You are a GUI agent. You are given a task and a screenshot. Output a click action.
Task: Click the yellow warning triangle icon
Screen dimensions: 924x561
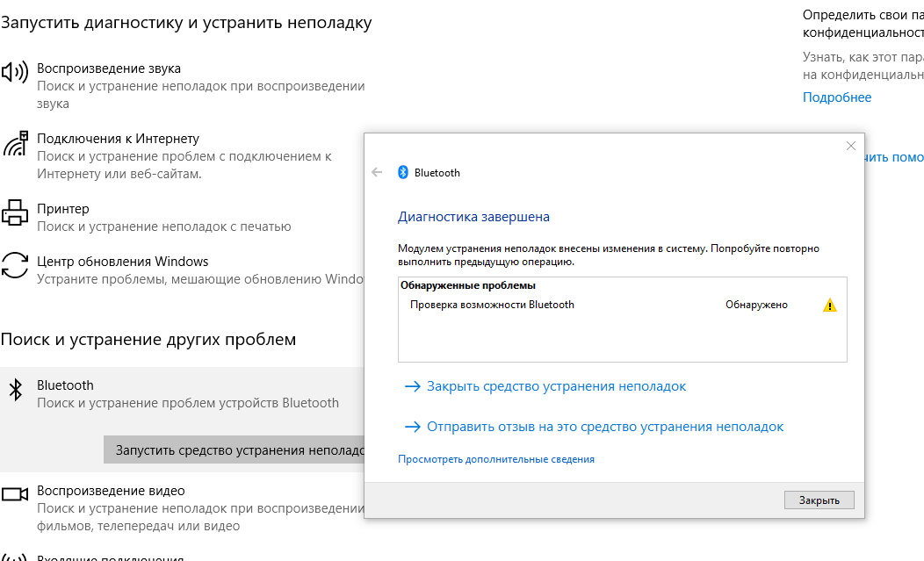click(x=830, y=306)
